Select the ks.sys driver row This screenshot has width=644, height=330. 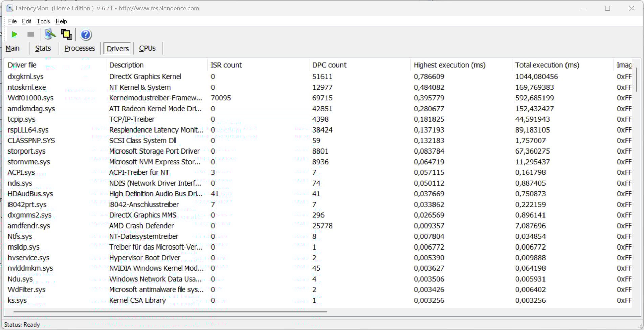click(318, 300)
